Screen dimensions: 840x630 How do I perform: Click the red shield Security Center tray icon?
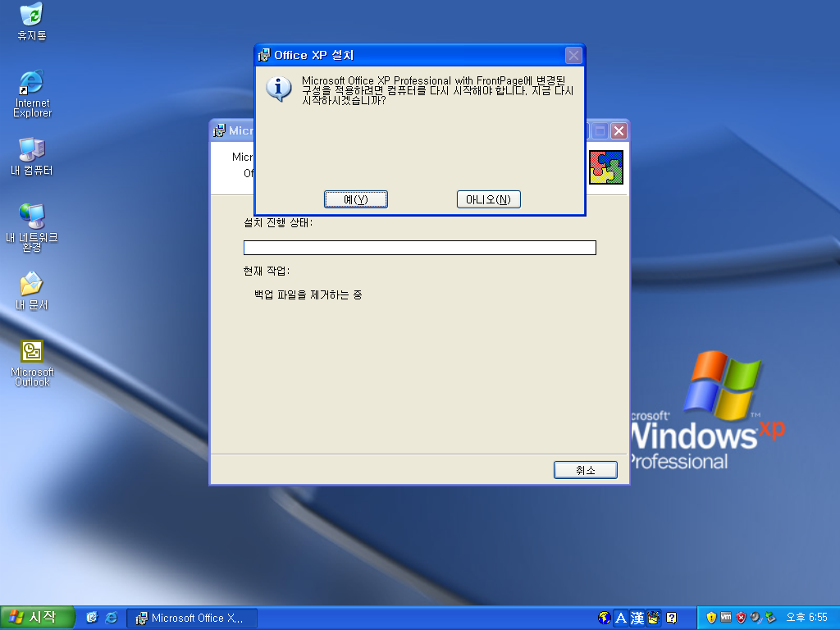point(741,618)
